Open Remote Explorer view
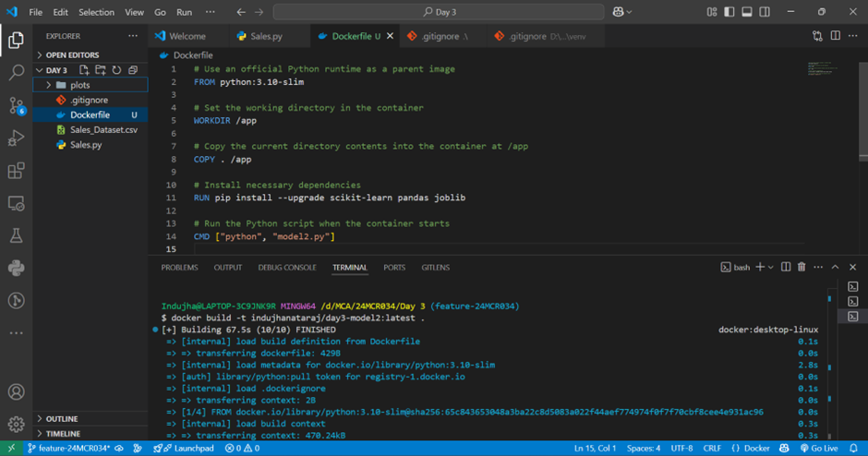The width and height of the screenshot is (868, 456). pos(16,203)
